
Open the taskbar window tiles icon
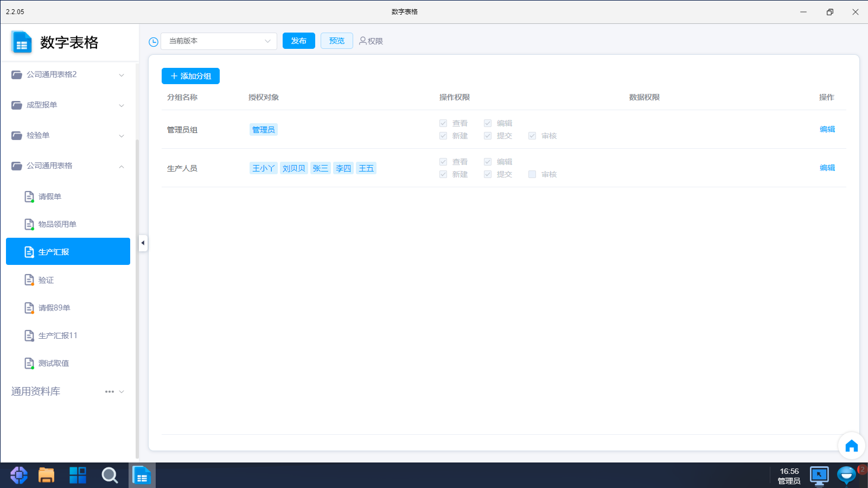pyautogui.click(x=78, y=475)
